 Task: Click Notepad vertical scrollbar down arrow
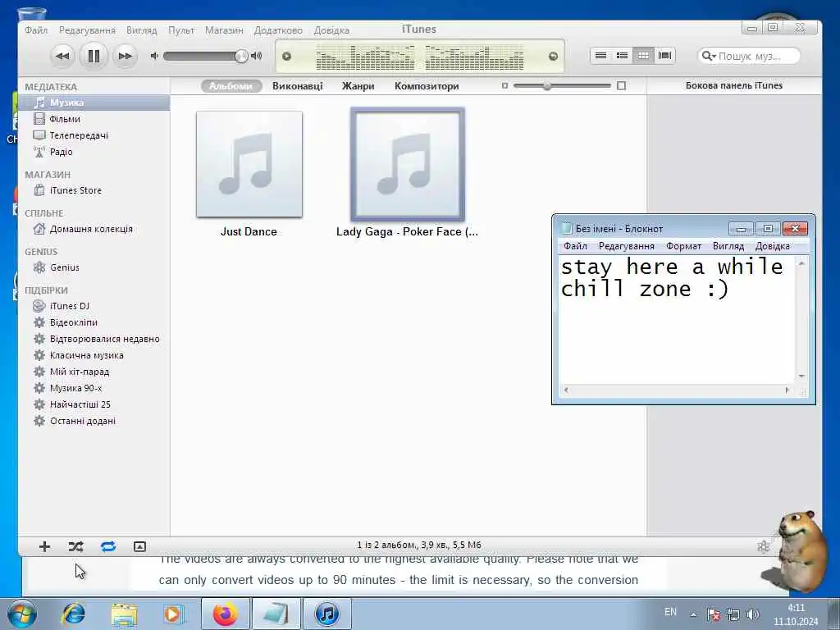(x=801, y=376)
